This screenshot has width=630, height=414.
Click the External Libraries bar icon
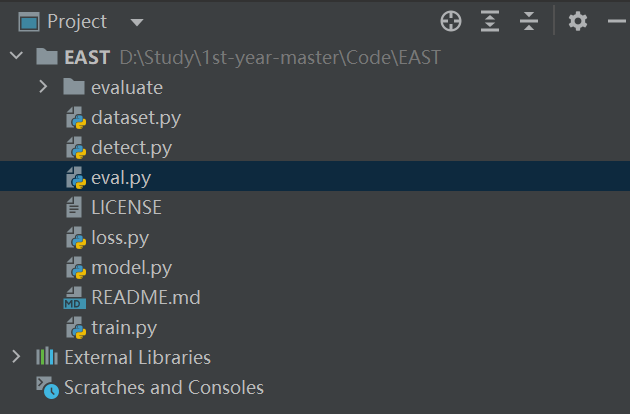pos(47,357)
